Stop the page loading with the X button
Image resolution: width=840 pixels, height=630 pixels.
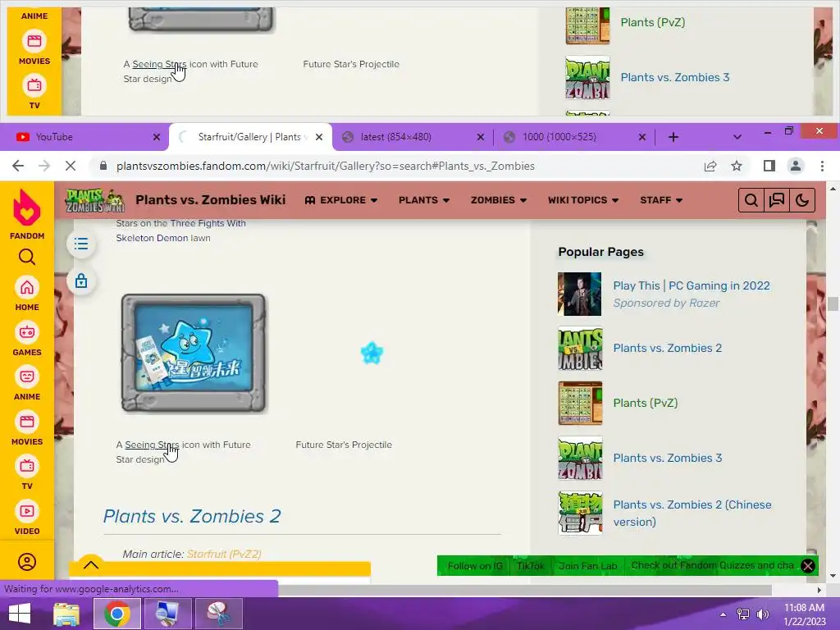pos(71,166)
